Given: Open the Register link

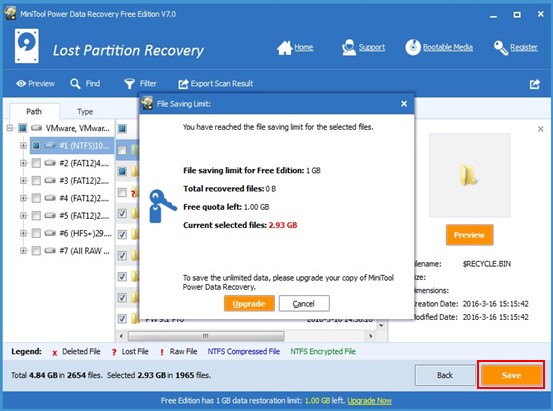Looking at the screenshot, I should (x=524, y=47).
